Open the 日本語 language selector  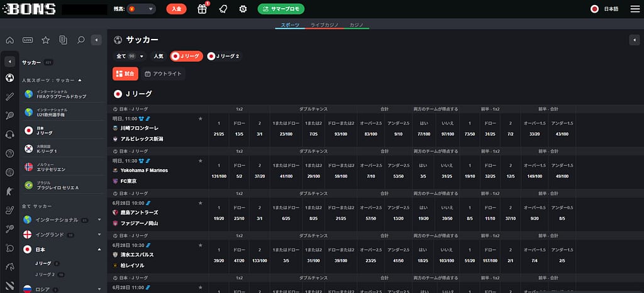click(611, 9)
